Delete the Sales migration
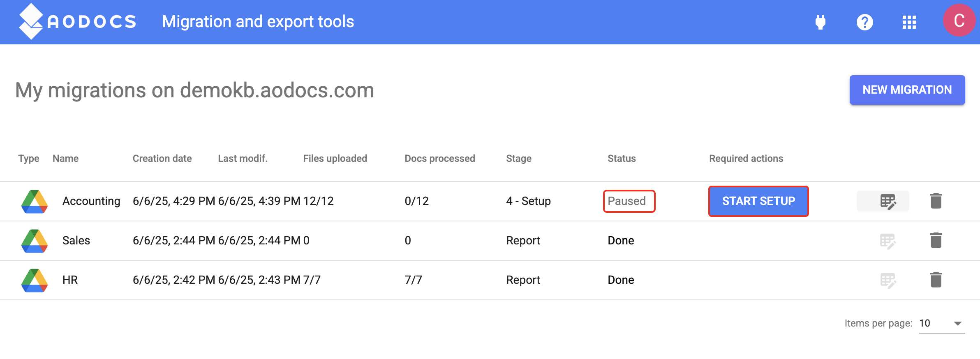980x359 pixels. tap(936, 240)
